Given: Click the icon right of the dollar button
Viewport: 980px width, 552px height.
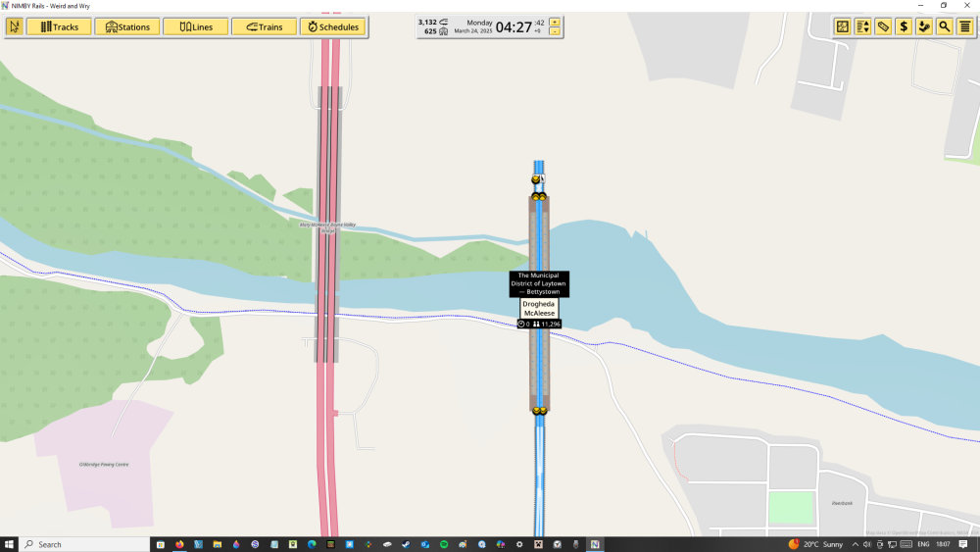Looking at the screenshot, I should coord(924,26).
